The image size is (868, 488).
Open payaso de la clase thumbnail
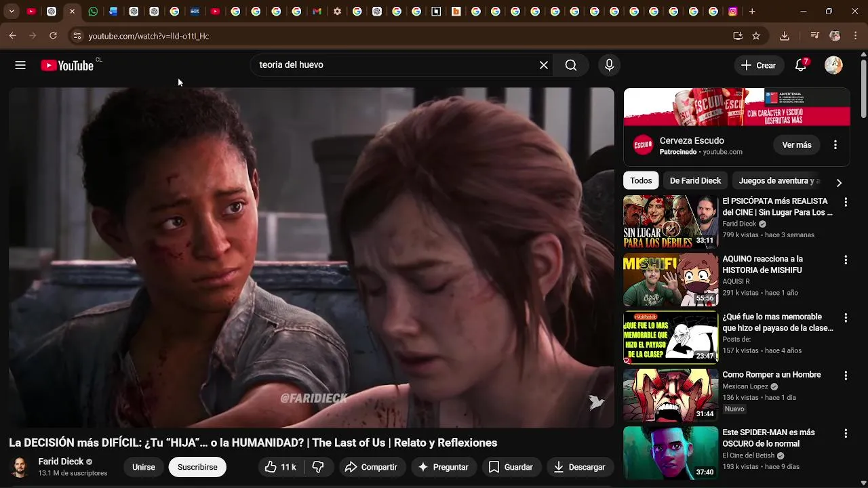point(671,338)
